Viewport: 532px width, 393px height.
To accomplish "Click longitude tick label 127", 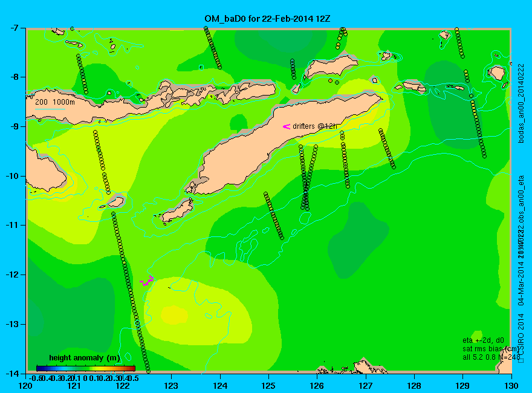I will tap(366, 386).
